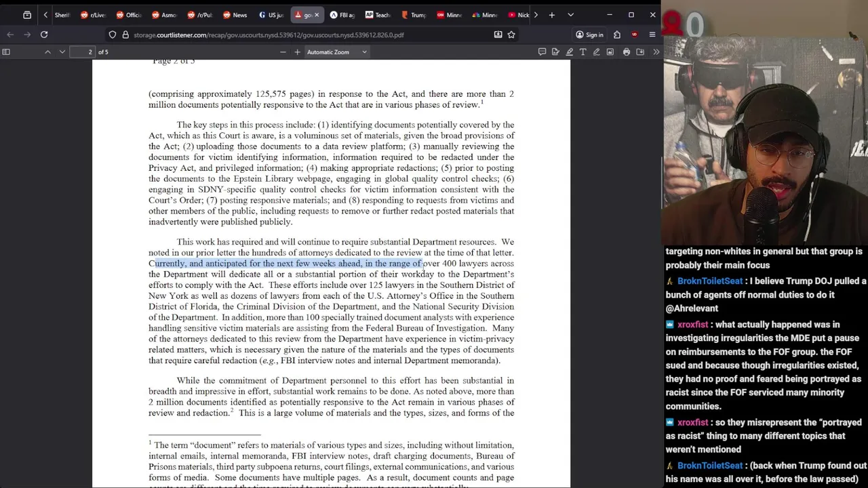Select the PDF draw tool
The width and height of the screenshot is (868, 488).
coord(596,52)
